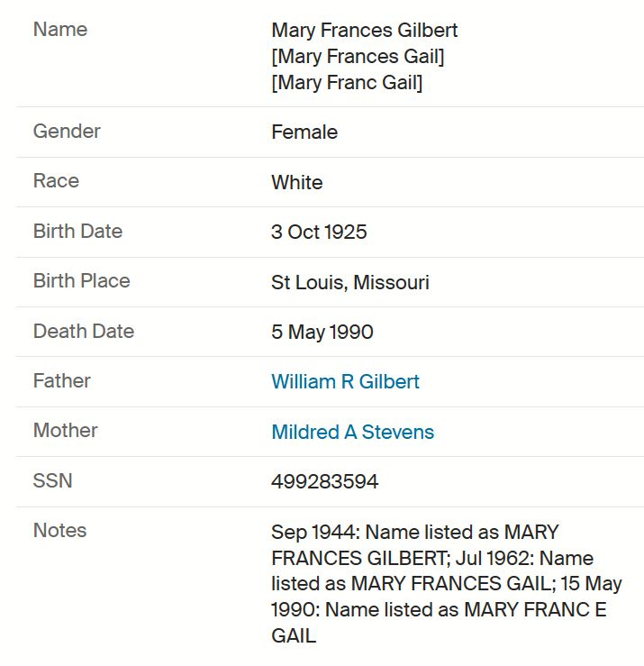Click the name Mary Frances Gilbert
This screenshot has width=644, height=666.
click(x=364, y=31)
